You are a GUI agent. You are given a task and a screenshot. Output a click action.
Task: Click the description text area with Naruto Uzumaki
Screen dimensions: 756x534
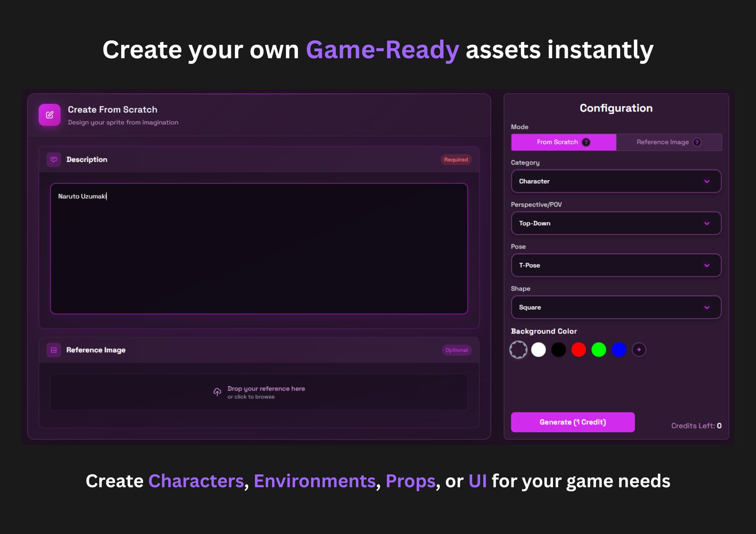pyautogui.click(x=259, y=248)
